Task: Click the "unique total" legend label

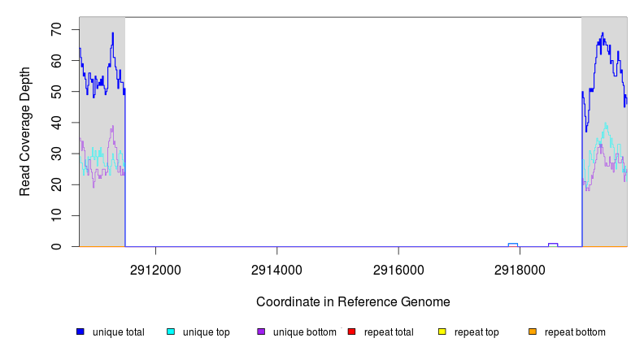Action: pos(118,332)
